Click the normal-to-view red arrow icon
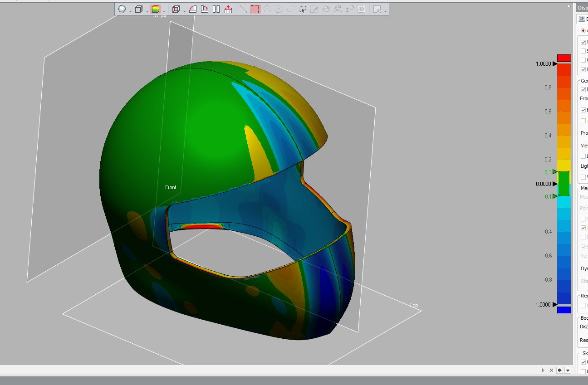Viewport: 588px width, 385px height. coord(228,9)
